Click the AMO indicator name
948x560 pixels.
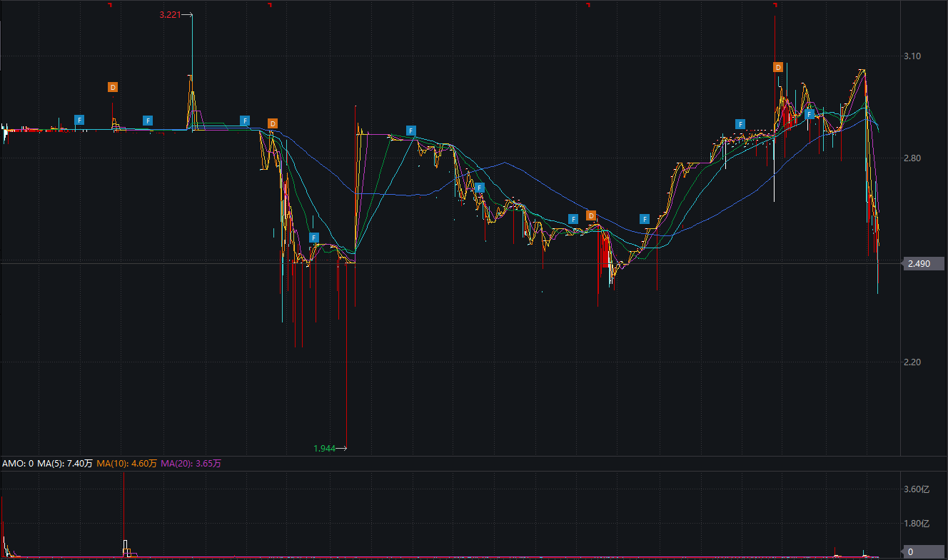pos(14,464)
